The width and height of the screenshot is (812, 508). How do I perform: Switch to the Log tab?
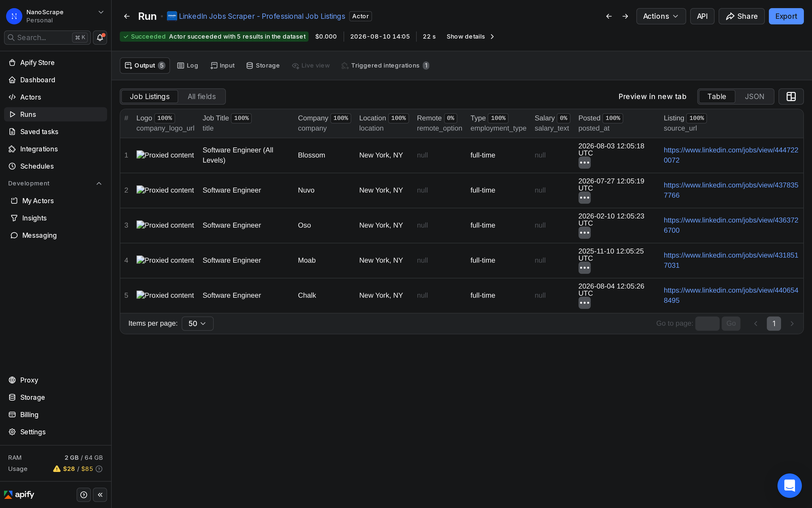188,66
